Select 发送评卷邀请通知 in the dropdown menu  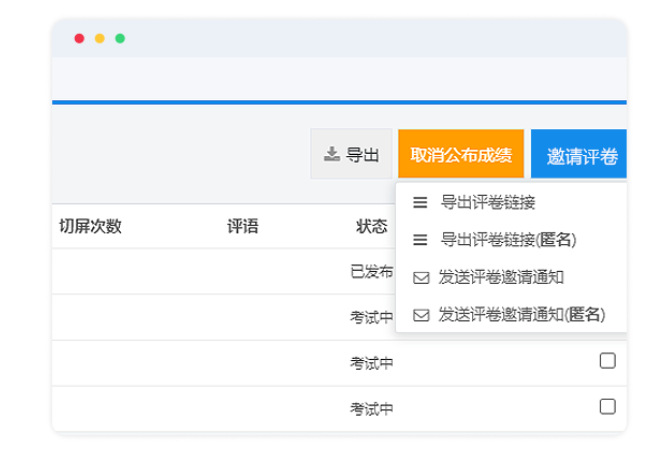[502, 277]
